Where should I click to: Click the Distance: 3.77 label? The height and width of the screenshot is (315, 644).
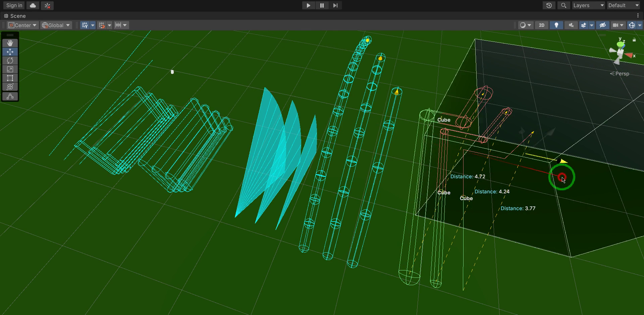click(518, 208)
